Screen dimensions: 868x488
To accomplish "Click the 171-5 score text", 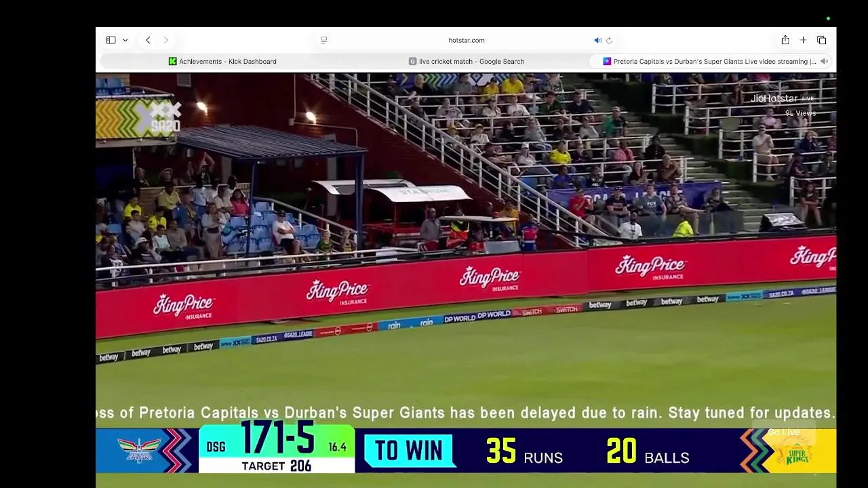I will click(x=277, y=439).
